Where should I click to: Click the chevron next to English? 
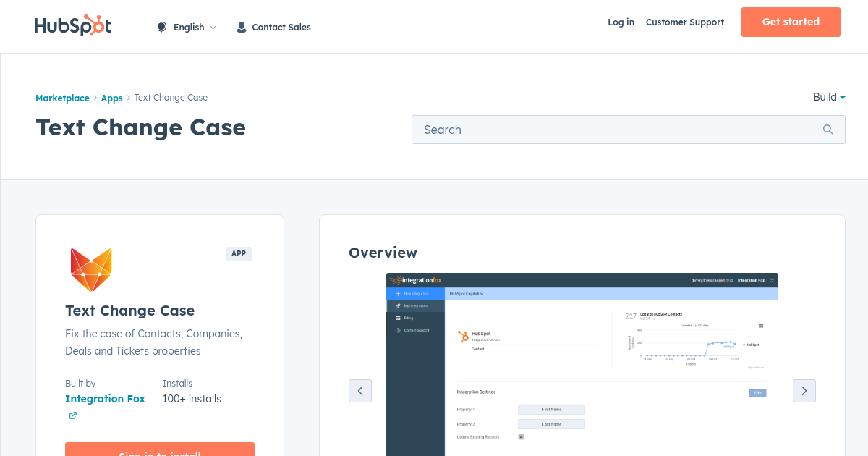tap(213, 28)
